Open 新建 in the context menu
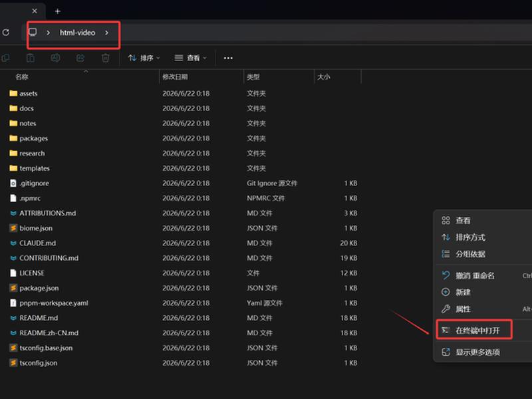Image resolution: width=532 pixels, height=399 pixels. tap(463, 292)
